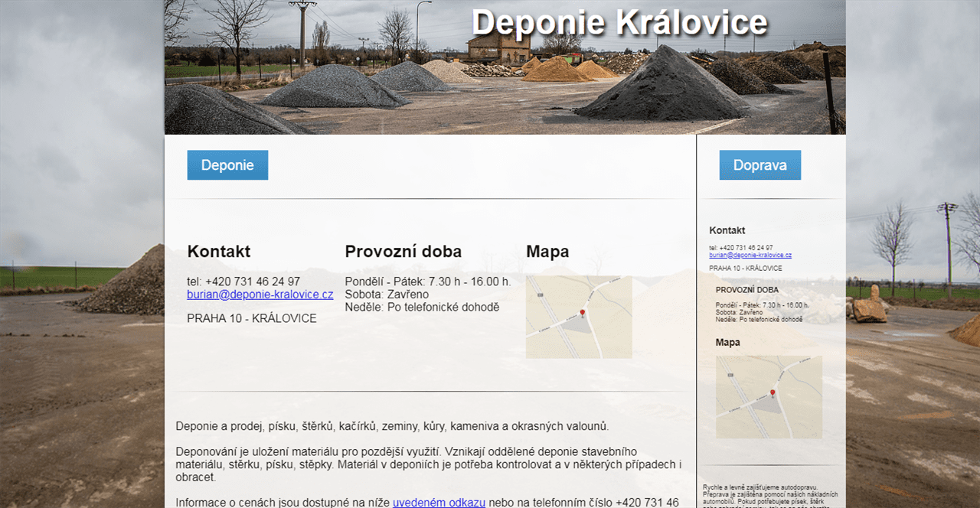Follow the 'uvedeném odkazu' price link
Screen dimensions: 980x508
(439, 503)
